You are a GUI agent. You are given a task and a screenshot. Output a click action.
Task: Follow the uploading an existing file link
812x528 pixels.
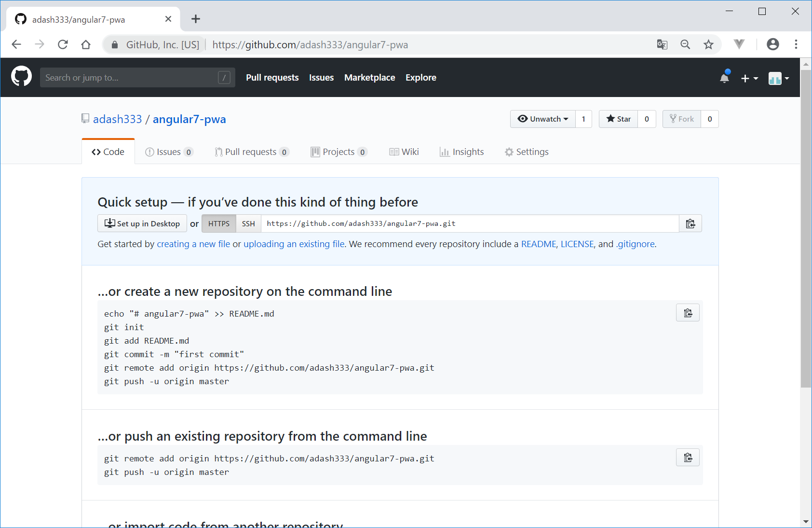click(x=294, y=244)
